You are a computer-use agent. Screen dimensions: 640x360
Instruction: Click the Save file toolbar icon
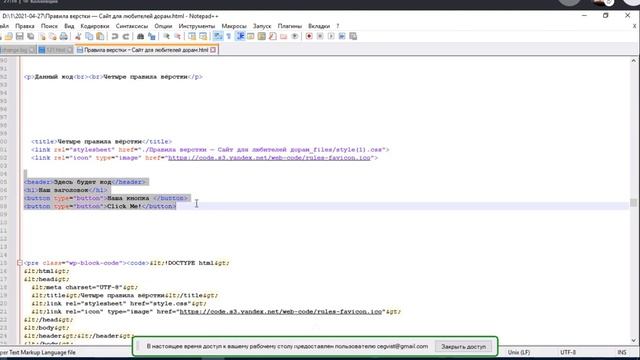click(x=20, y=36)
